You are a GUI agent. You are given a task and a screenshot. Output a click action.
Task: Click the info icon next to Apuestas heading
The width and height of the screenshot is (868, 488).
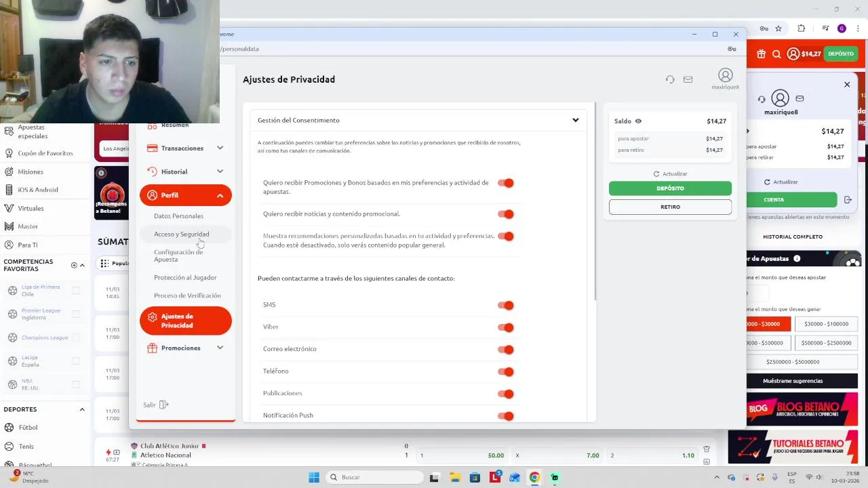[797, 258]
